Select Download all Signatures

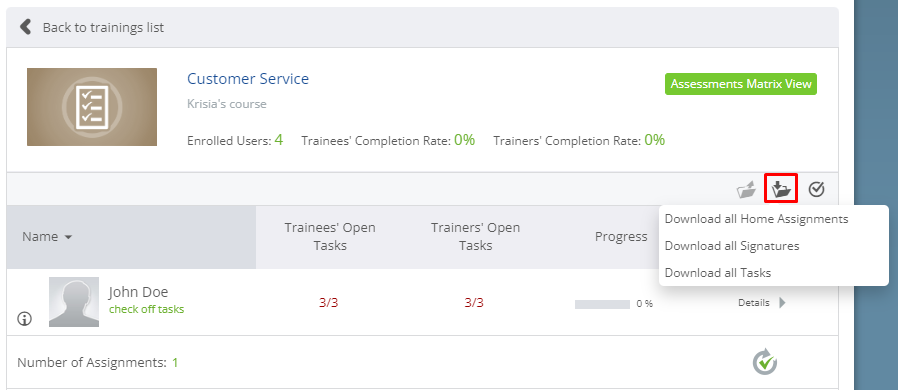(x=731, y=246)
